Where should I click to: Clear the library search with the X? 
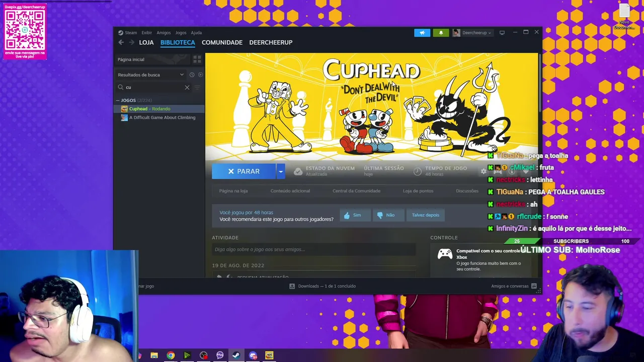click(187, 87)
